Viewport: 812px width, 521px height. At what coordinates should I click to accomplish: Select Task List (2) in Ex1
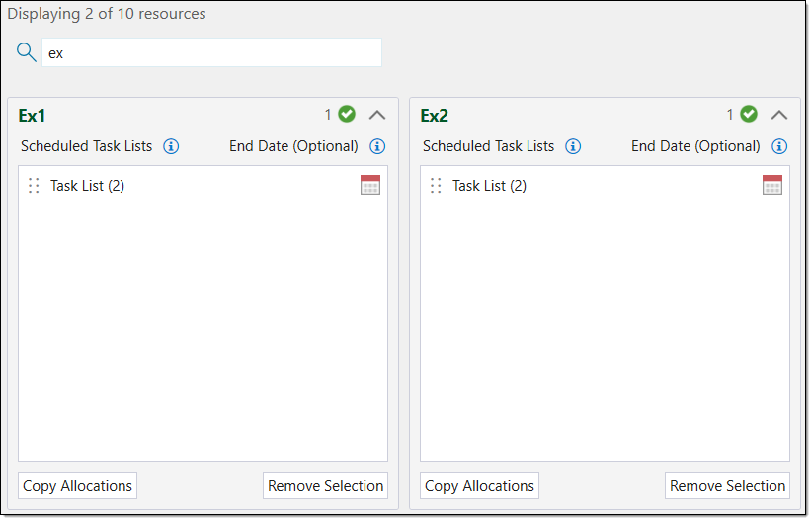click(88, 186)
